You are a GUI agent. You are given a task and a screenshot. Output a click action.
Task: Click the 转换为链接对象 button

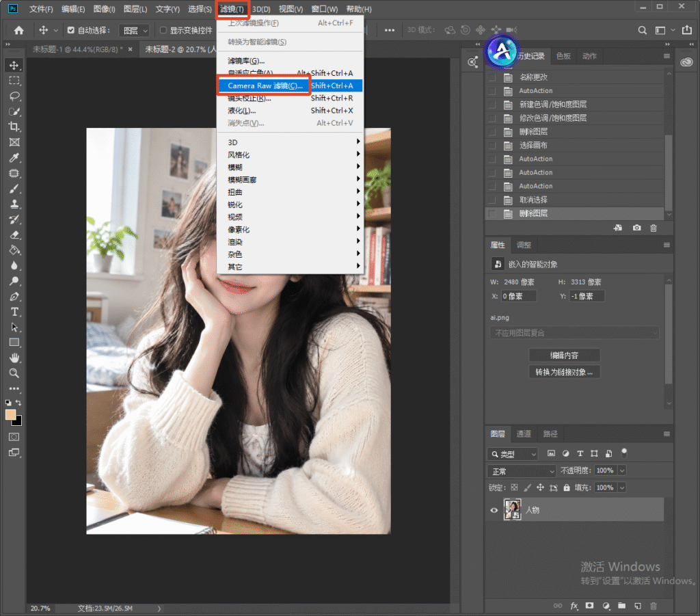tap(564, 372)
